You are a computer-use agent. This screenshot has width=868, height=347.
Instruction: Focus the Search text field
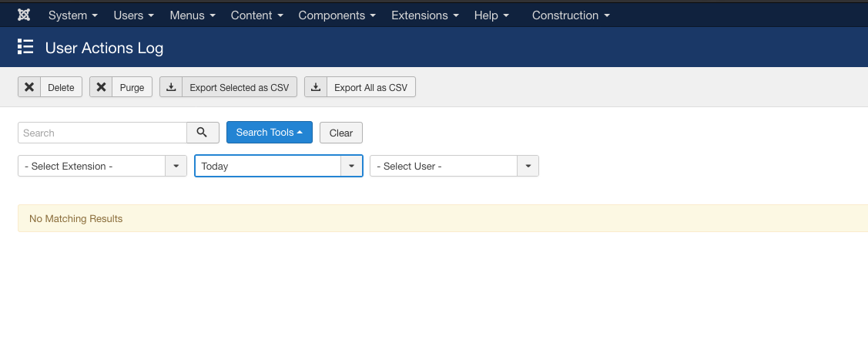coord(102,133)
